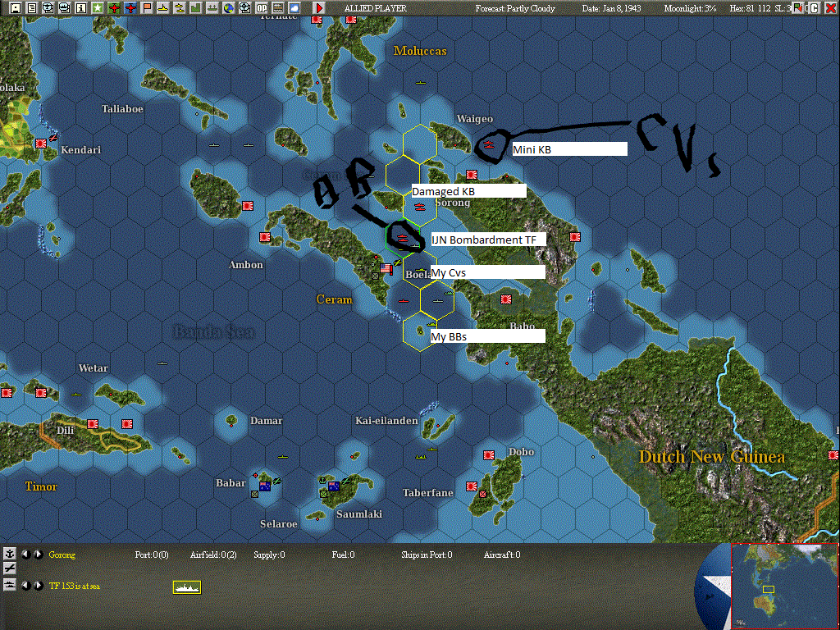This screenshot has height=630, width=840.
Task: Open the green factory industry icon
Action: (x=196, y=7)
